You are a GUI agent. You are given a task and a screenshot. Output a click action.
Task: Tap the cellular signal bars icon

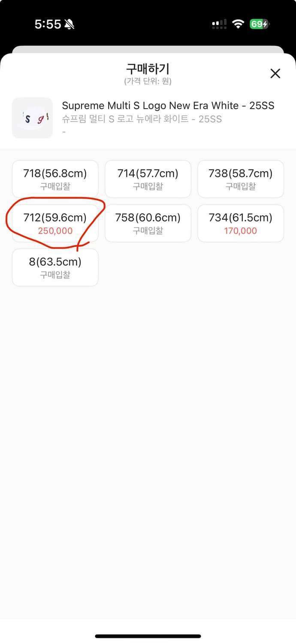pos(219,25)
